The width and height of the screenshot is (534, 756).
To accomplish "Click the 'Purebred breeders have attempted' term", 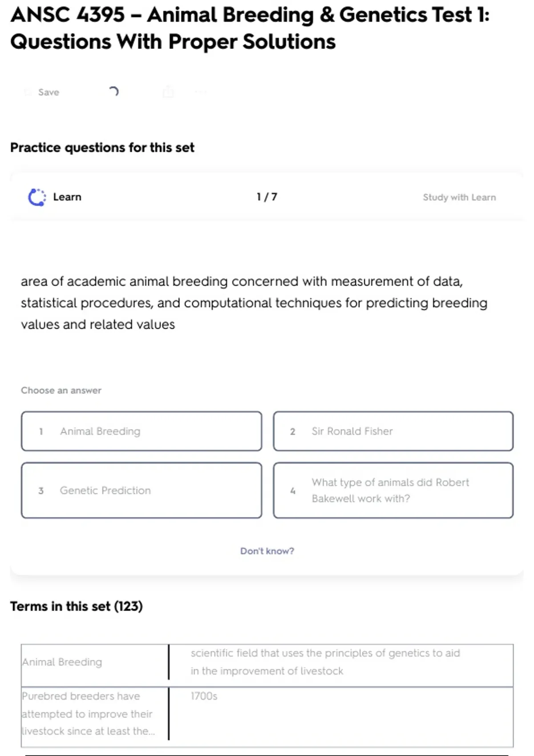I will [88, 714].
